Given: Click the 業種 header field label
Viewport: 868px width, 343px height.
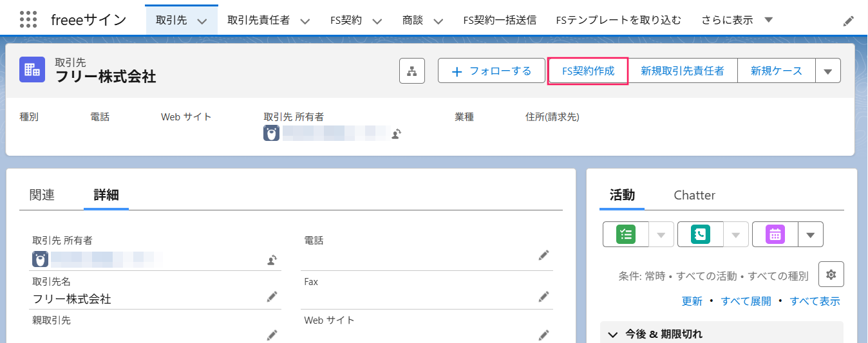Looking at the screenshot, I should [x=464, y=117].
